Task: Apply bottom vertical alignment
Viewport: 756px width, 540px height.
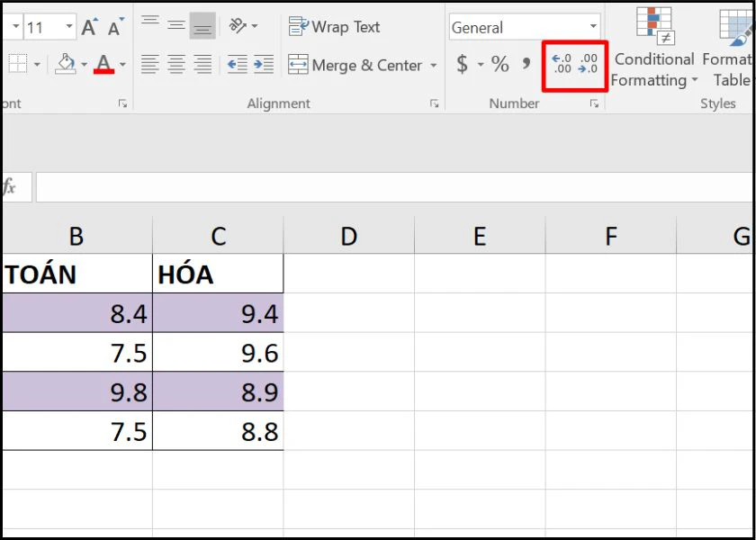Action: coord(202,25)
